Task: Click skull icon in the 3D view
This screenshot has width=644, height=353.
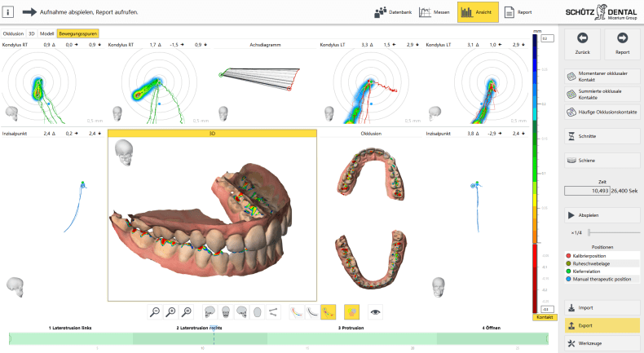Action: (x=124, y=152)
